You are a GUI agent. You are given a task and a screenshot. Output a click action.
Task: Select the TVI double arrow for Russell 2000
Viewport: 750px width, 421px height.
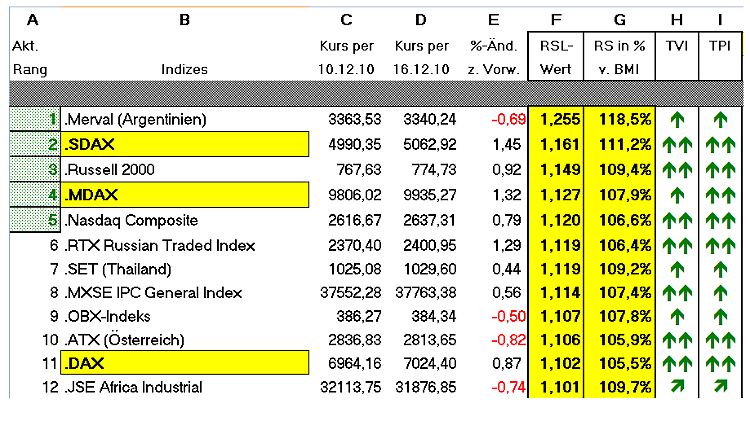[676, 171]
